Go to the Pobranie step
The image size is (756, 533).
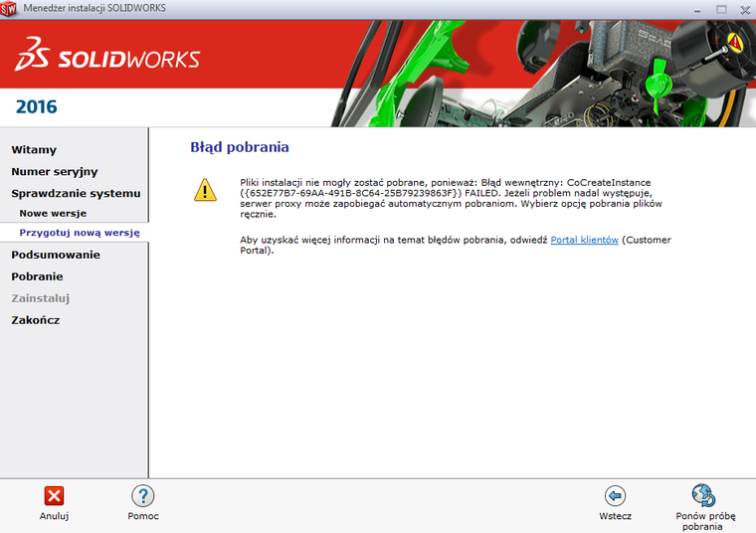click(37, 276)
